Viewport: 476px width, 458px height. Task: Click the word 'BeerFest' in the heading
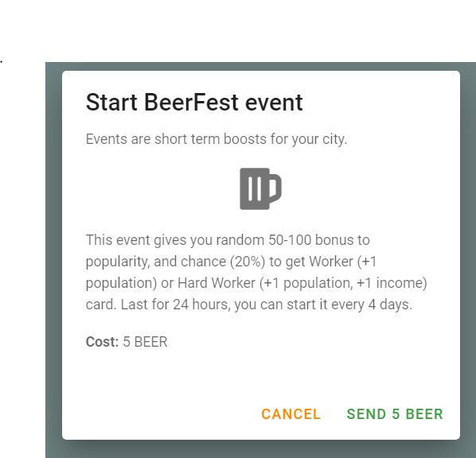(191, 103)
